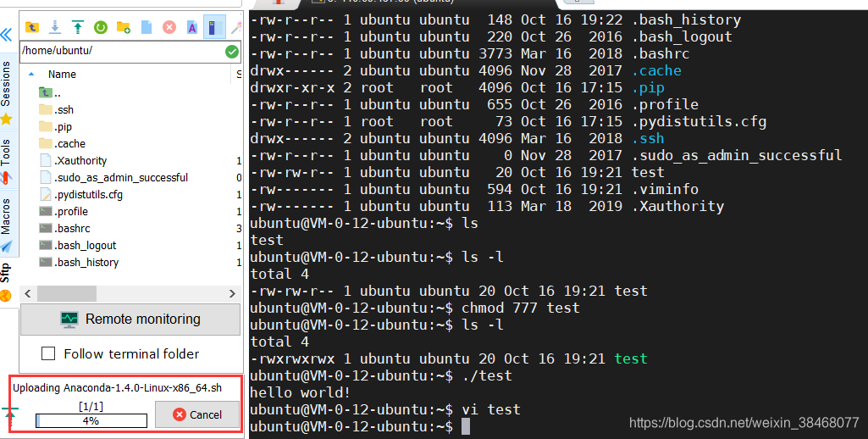The height and width of the screenshot is (439, 868).
Task: Click the .cache folder icon
Action: click(x=46, y=143)
